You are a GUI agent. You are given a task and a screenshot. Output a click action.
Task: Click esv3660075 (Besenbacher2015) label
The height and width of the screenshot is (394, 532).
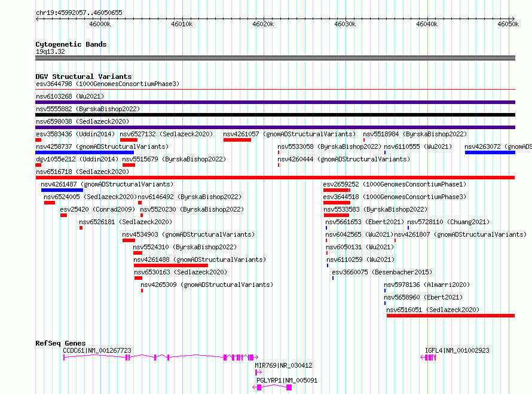point(382,272)
